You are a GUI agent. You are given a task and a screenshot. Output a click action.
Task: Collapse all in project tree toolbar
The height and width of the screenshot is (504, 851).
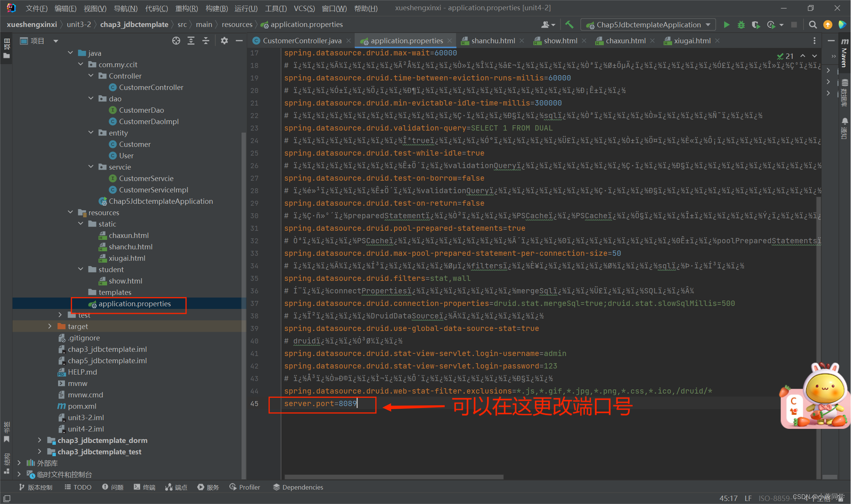point(206,41)
